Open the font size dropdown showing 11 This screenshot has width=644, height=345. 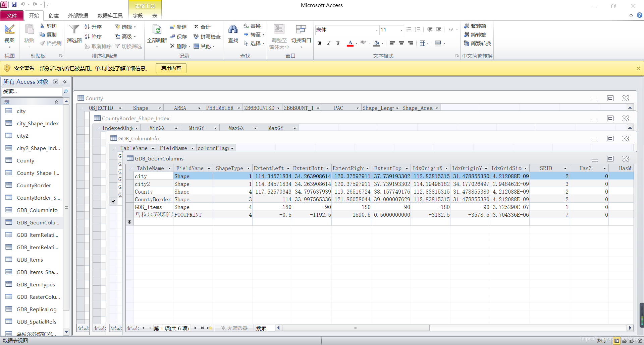tap(401, 30)
